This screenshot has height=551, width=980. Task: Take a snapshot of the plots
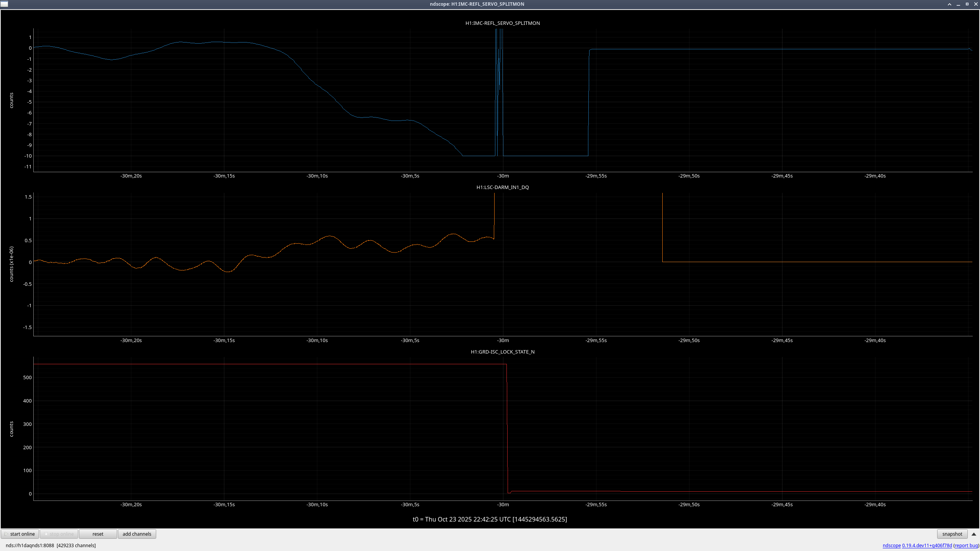[x=952, y=534]
